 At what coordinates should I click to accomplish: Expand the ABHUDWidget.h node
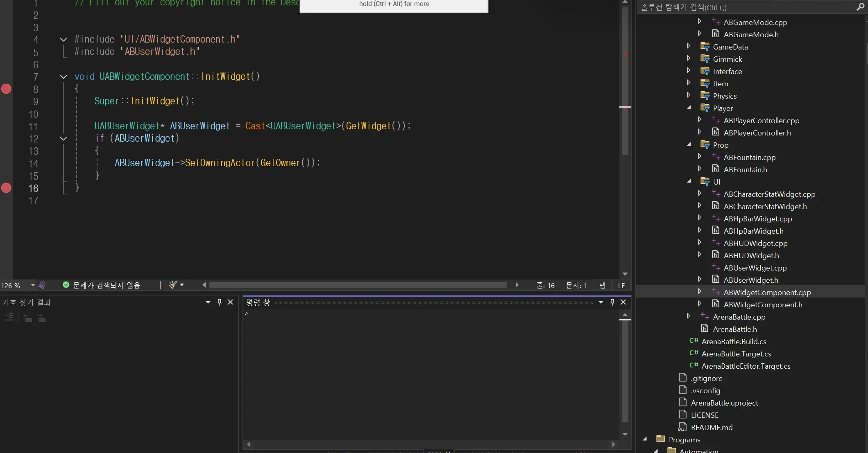pos(700,255)
